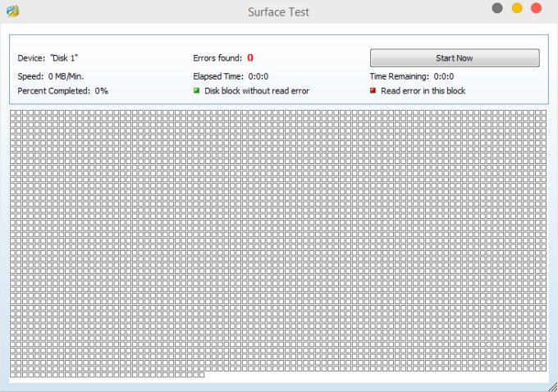Click the red Errors found count
Screen dimensions: 558x392
[250, 57]
